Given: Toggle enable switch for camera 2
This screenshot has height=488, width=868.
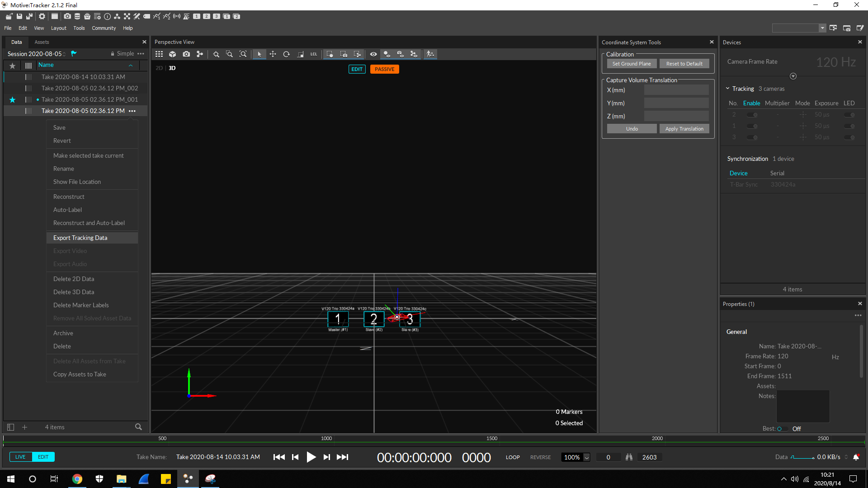Looking at the screenshot, I should [752, 115].
